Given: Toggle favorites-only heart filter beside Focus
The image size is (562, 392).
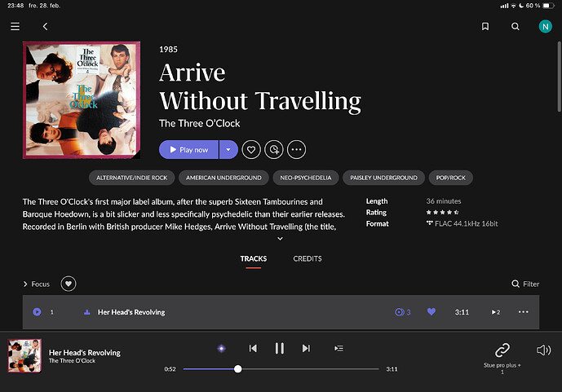Looking at the screenshot, I should 68,284.
